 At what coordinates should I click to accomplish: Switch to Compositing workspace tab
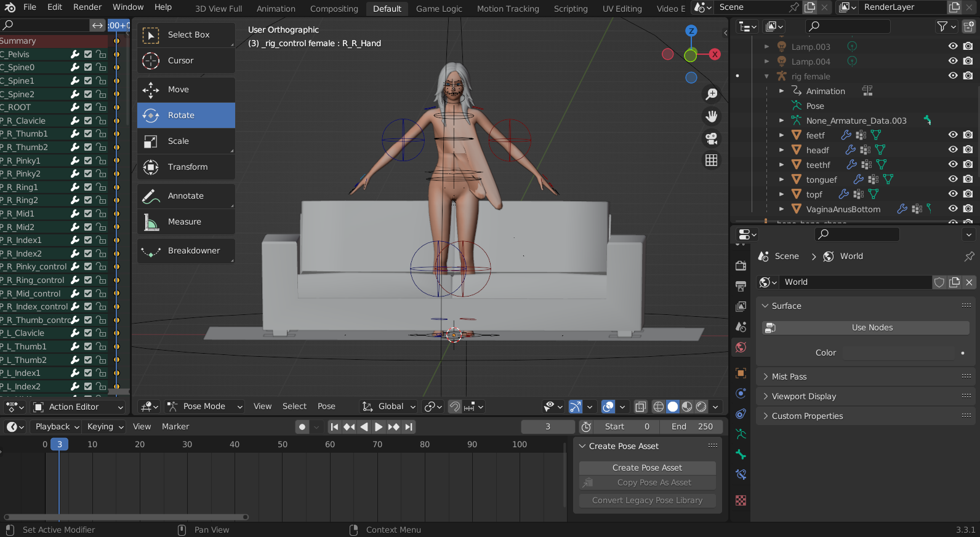(x=334, y=9)
